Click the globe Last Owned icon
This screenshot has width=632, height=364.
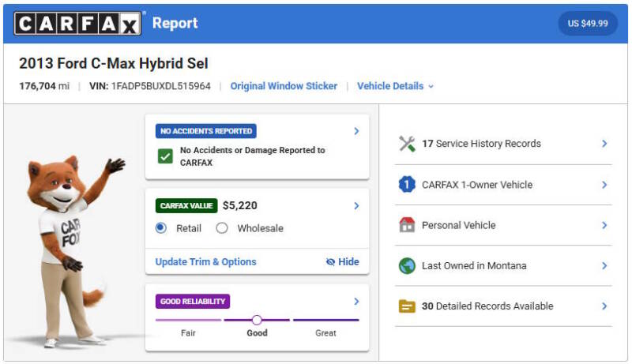pos(407,266)
